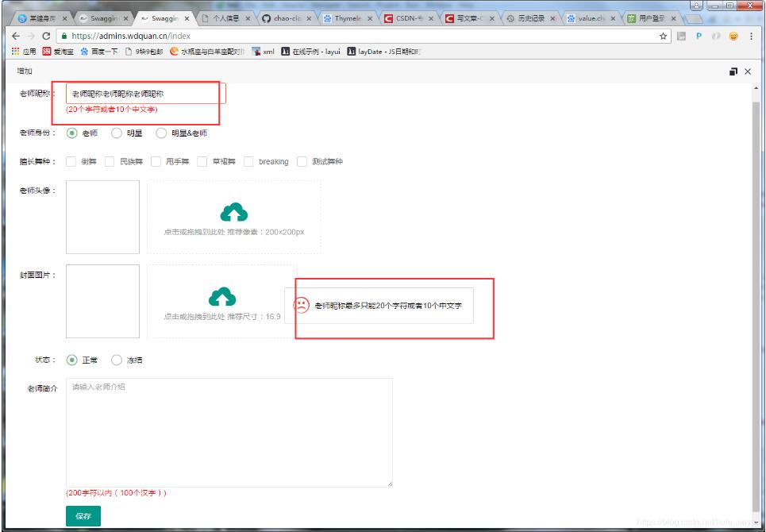Click the browser address bar URL
766x532 pixels.
[x=131, y=37]
